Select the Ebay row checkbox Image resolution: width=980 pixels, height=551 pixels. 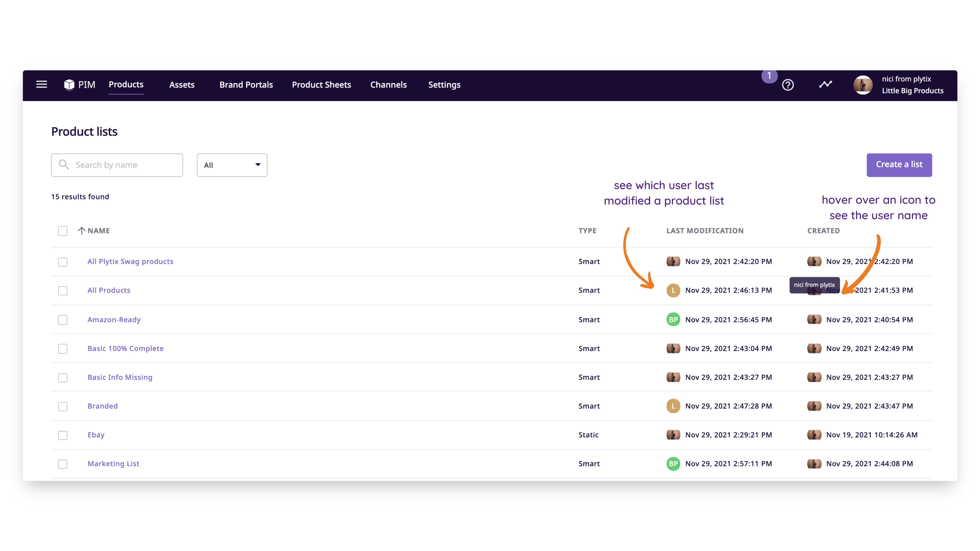pos(63,435)
